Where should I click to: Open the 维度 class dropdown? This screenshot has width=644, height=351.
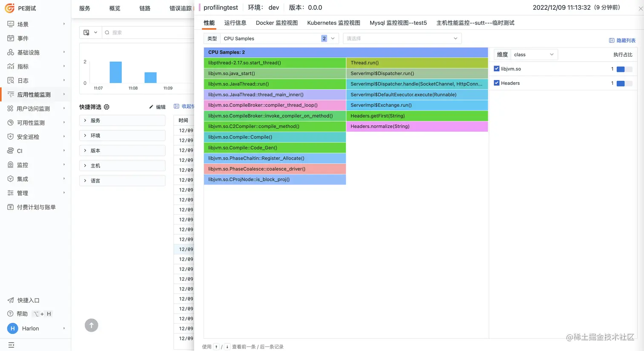534,55
